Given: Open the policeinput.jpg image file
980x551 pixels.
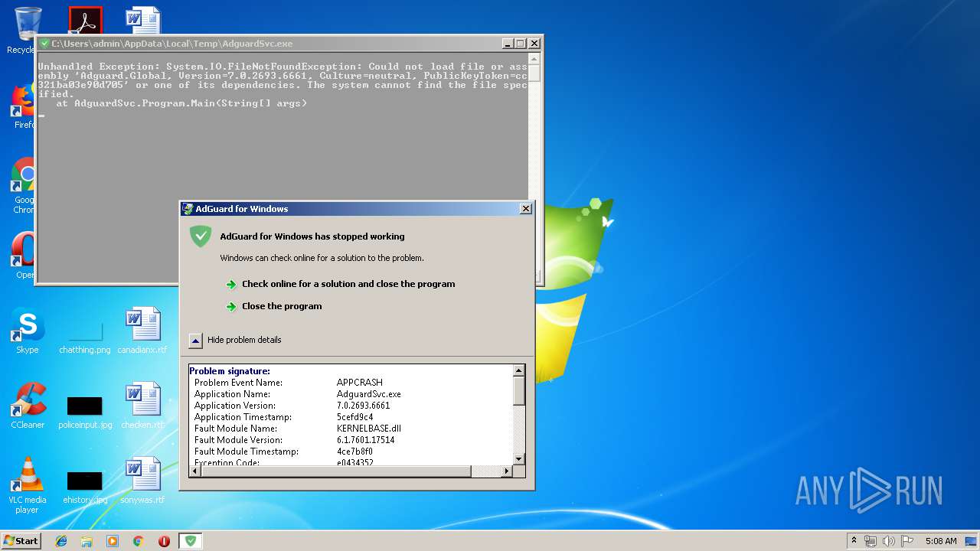Looking at the screenshot, I should [x=85, y=412].
